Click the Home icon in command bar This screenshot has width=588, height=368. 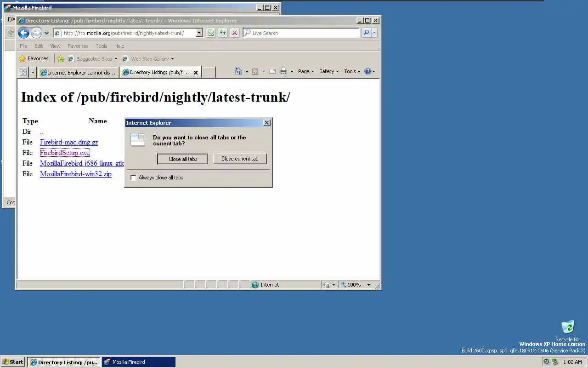(x=238, y=71)
